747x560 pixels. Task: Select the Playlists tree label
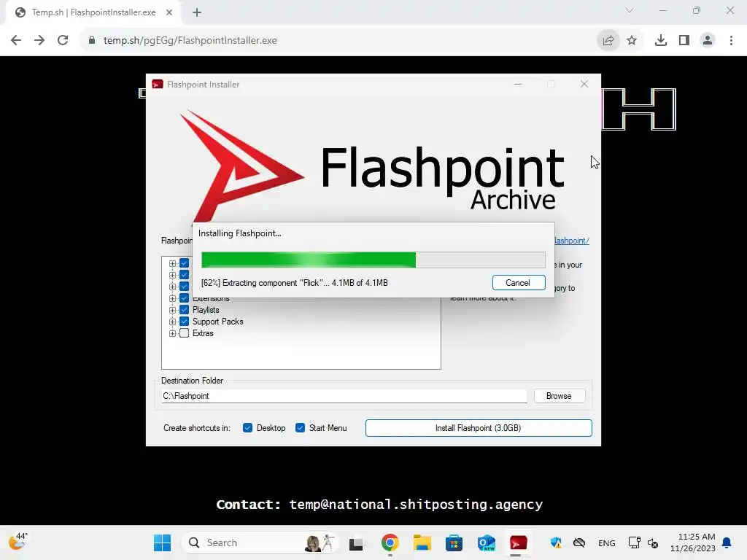[206, 310]
